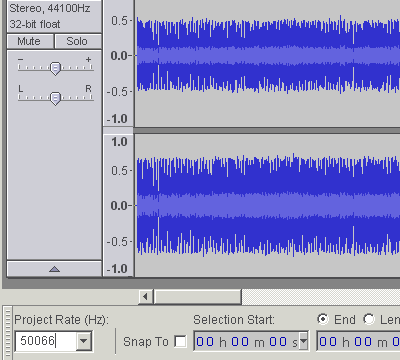This screenshot has height=360, width=400.
Task: Click the track gain slider knob
Action: coord(55,68)
